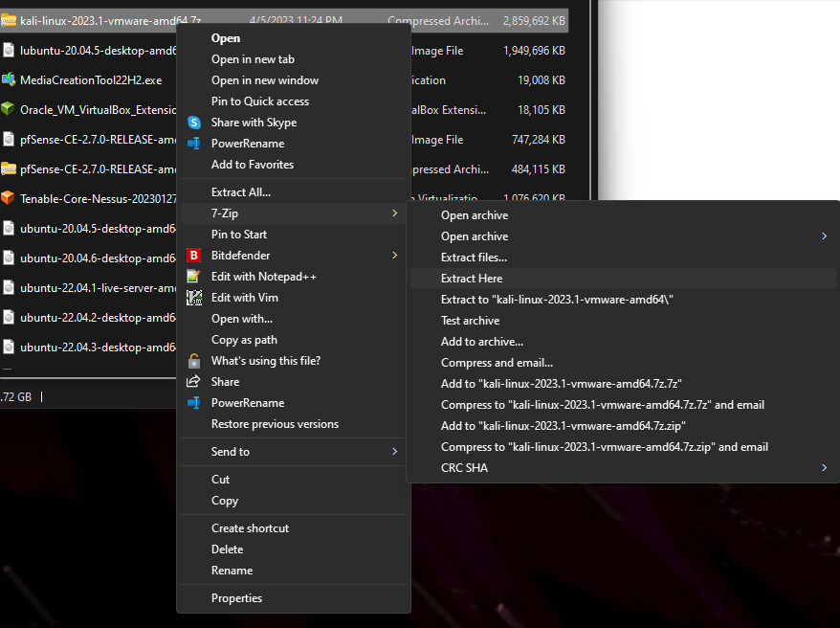Click the 747,284 KB size cell
The height and width of the screenshot is (628, 840).
tap(539, 140)
